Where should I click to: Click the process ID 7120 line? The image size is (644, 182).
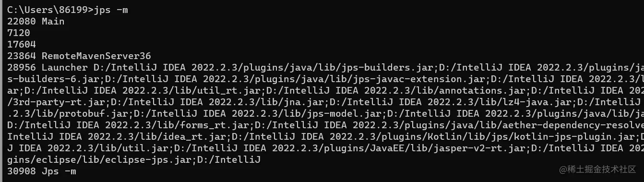point(18,33)
